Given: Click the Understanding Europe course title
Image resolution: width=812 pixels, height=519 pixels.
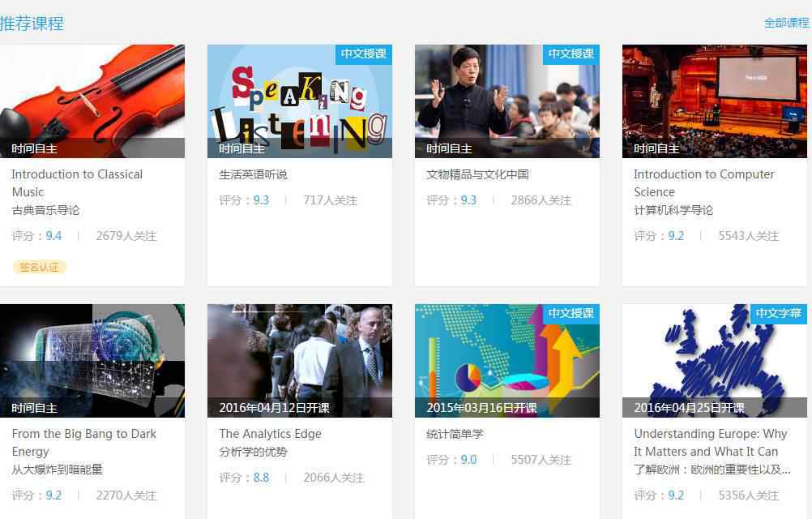Looking at the screenshot, I should click(x=711, y=442).
